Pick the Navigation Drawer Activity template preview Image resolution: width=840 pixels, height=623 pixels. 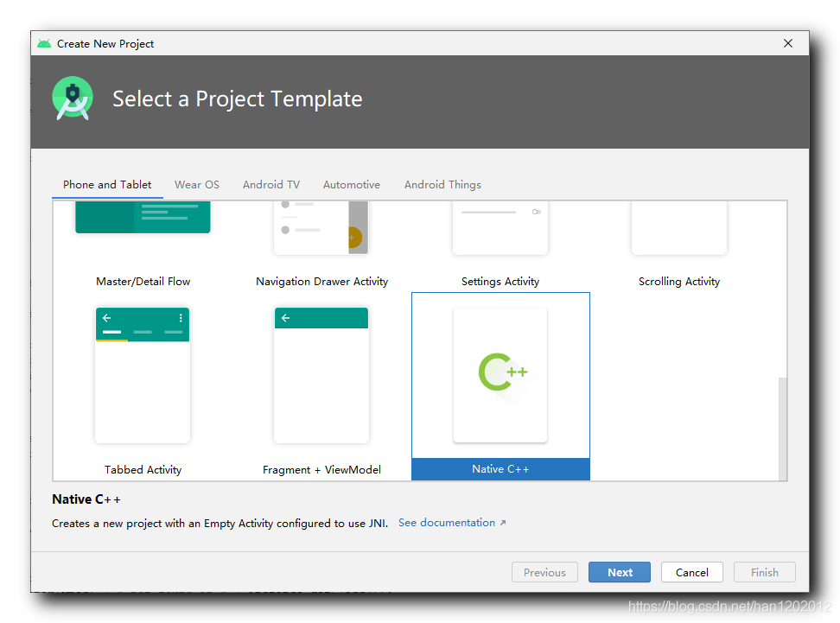pos(321,227)
